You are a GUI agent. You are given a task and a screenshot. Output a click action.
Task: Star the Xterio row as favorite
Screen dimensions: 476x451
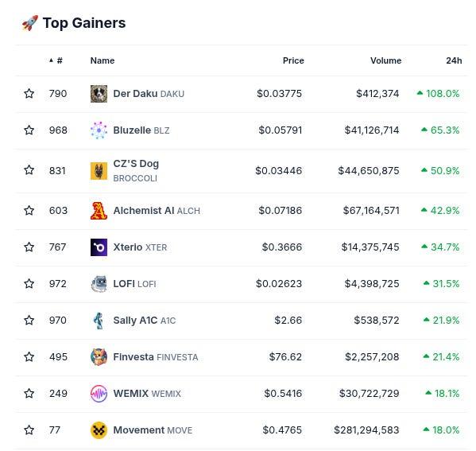[x=29, y=247]
